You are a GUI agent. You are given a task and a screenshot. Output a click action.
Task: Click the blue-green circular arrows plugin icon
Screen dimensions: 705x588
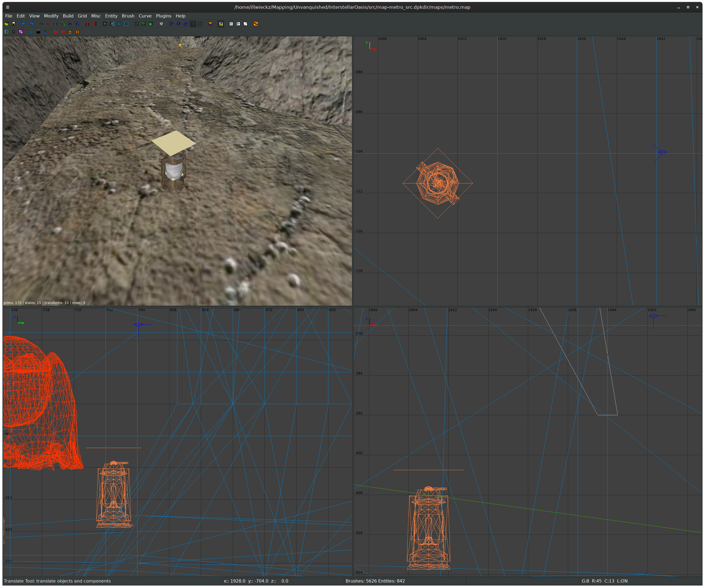6,32
